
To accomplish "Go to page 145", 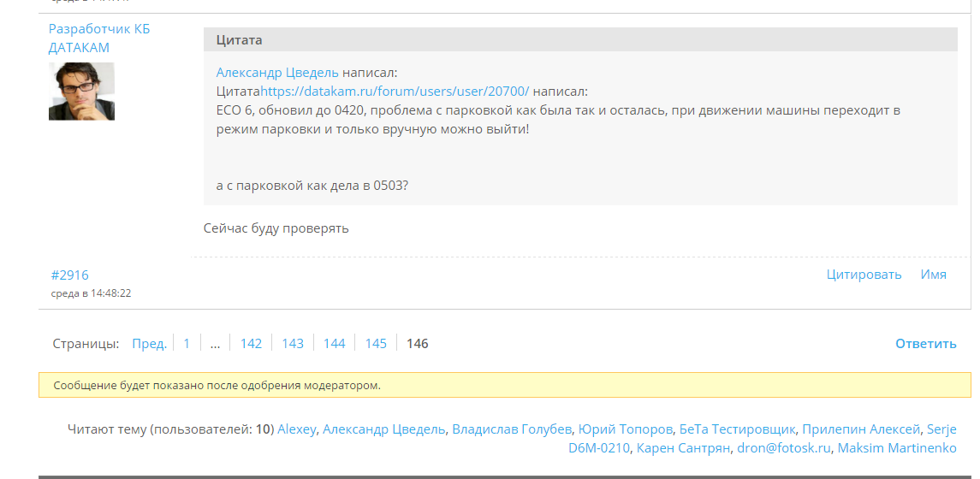I will [x=376, y=344].
